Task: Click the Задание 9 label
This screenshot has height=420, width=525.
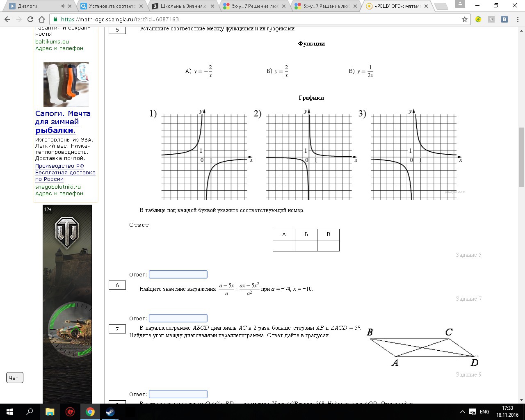Action: pos(468,374)
